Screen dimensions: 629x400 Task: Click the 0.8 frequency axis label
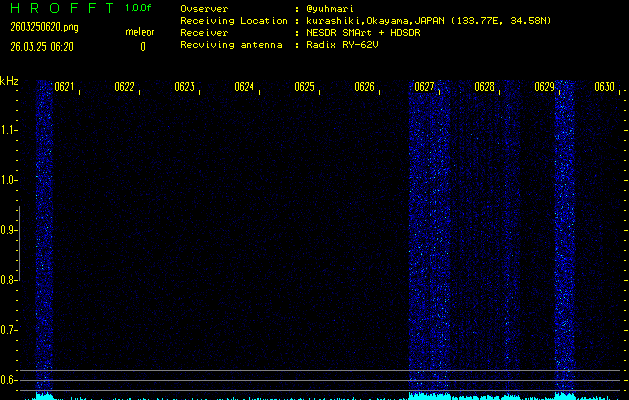tap(9, 280)
